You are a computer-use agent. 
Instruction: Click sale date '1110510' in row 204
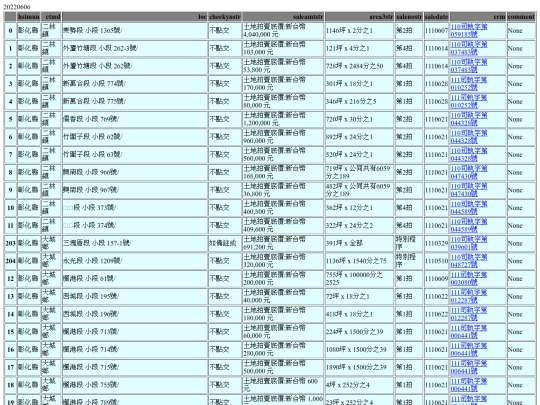[x=436, y=261]
